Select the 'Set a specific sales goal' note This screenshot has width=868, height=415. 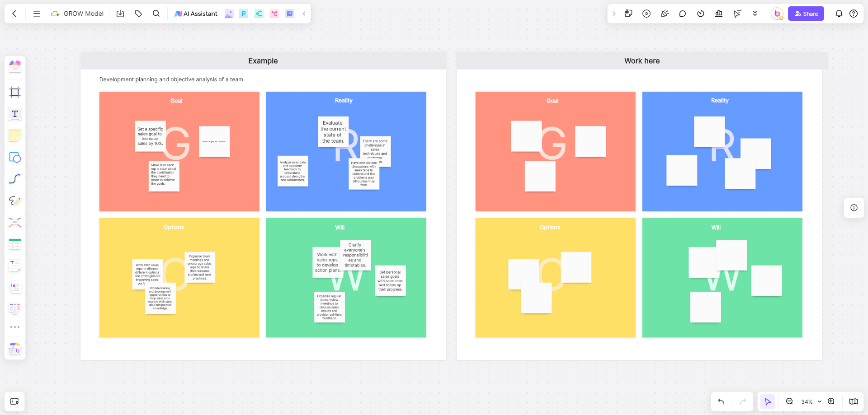click(151, 136)
